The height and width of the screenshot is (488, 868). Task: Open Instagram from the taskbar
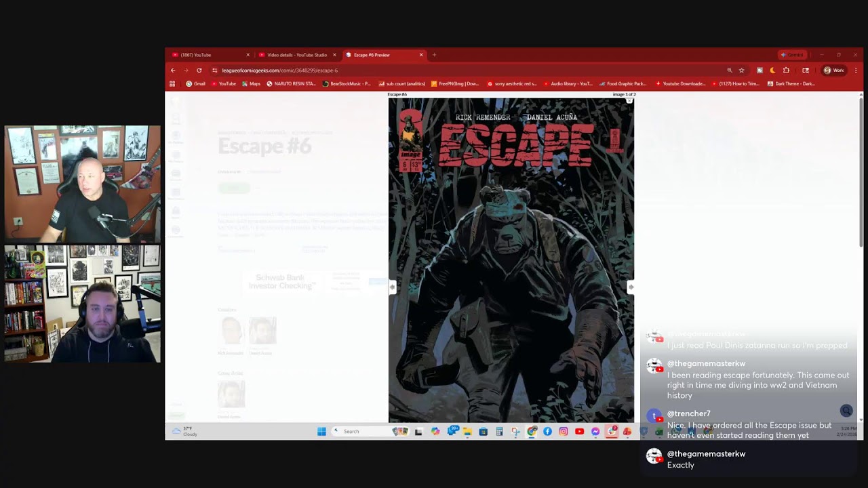(x=564, y=432)
